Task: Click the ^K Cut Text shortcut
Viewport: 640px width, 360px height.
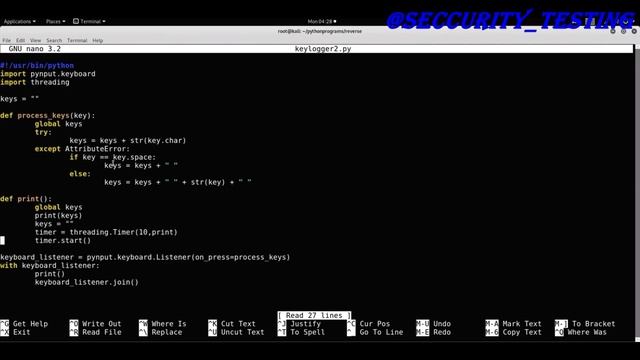Action: [x=232, y=324]
